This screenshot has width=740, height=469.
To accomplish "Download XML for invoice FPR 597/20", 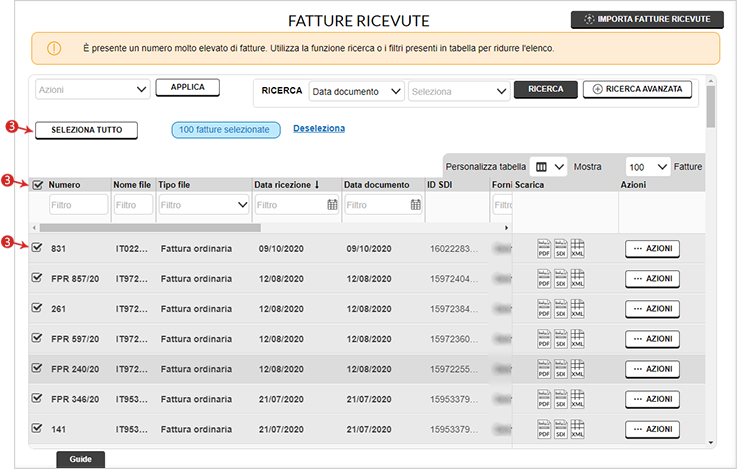I will tap(577, 339).
